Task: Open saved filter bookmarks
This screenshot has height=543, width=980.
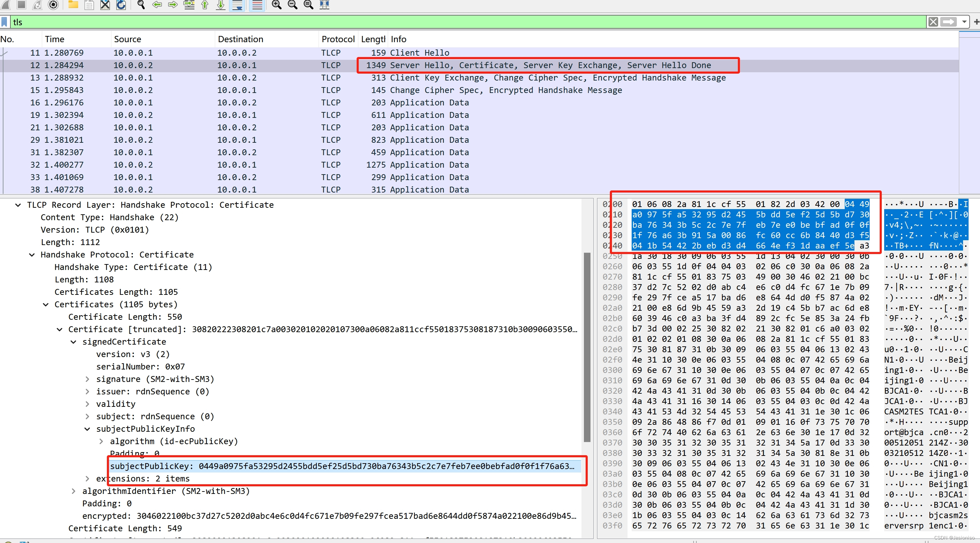Action: point(4,22)
